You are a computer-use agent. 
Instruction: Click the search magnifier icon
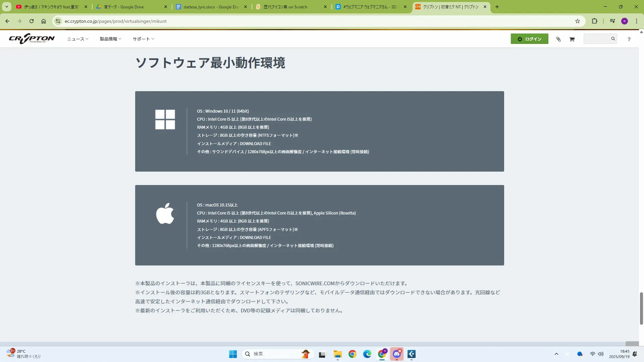[x=613, y=39]
